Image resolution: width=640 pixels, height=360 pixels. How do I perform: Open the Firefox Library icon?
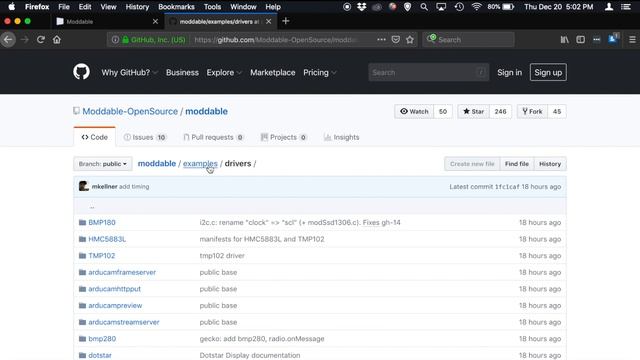(x=564, y=40)
